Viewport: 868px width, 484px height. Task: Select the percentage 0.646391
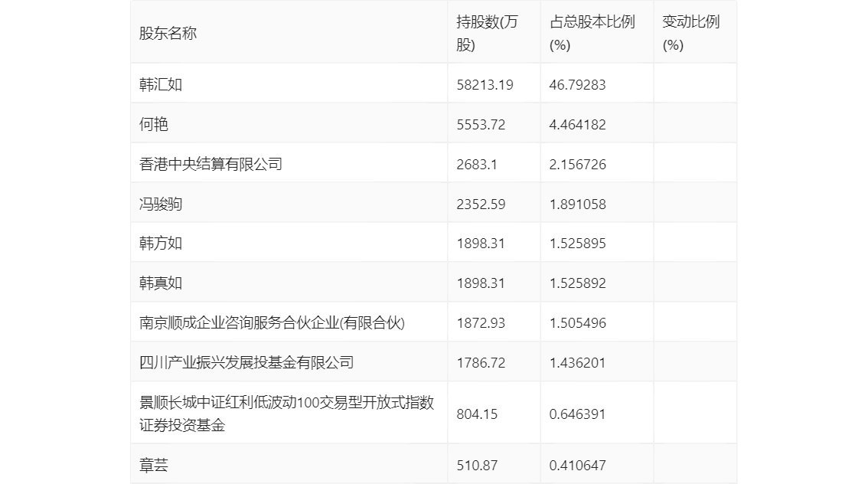577,414
